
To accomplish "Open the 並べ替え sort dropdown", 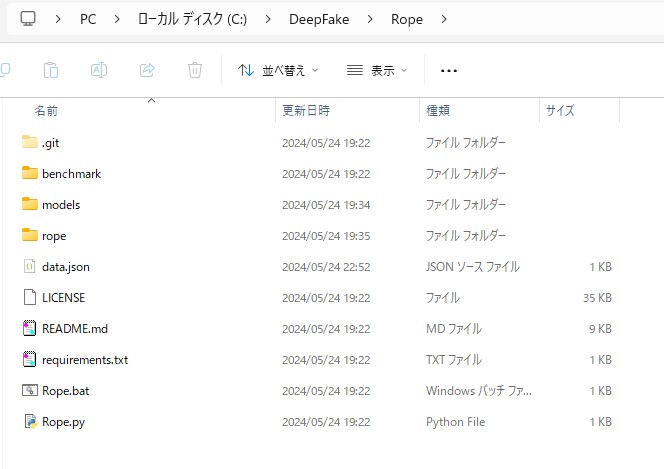I will point(278,70).
